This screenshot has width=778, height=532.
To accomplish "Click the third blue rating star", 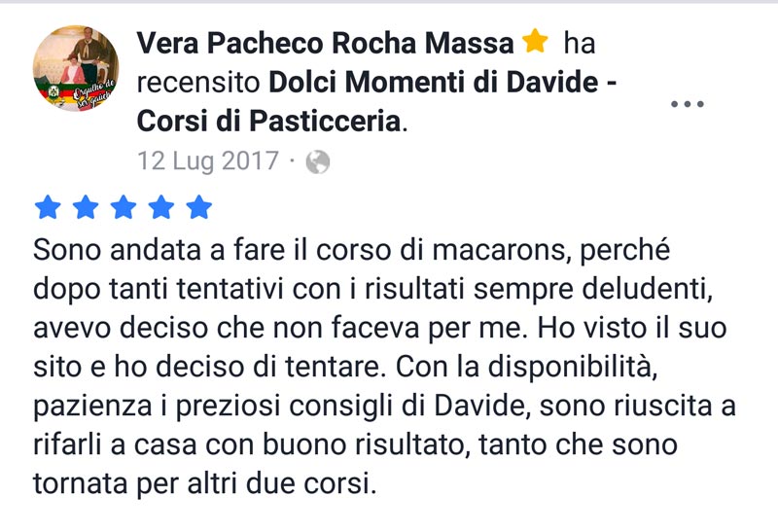I will pyautogui.click(x=124, y=207).
